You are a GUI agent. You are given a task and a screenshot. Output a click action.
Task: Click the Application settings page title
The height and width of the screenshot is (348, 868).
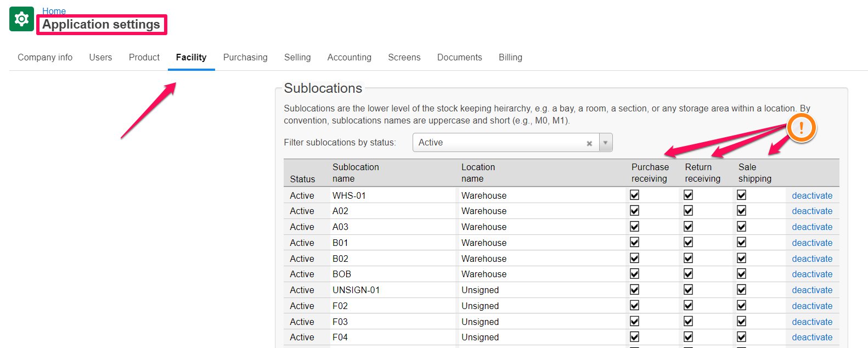[x=101, y=25]
